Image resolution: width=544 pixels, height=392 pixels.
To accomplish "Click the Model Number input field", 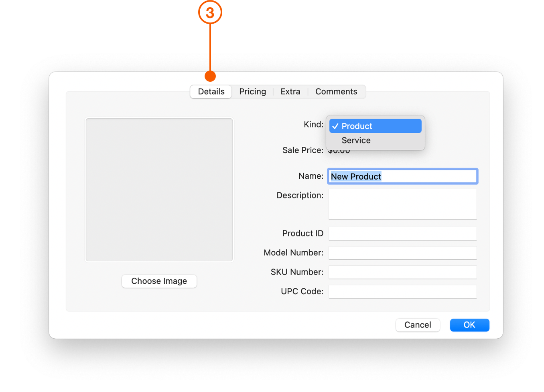I will 402,253.
